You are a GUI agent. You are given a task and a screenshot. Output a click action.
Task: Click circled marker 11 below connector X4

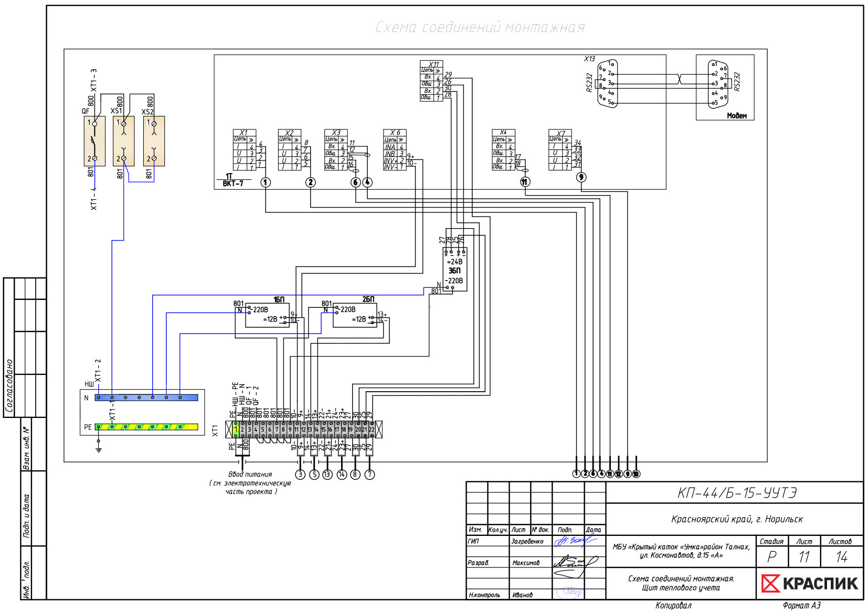(x=525, y=182)
